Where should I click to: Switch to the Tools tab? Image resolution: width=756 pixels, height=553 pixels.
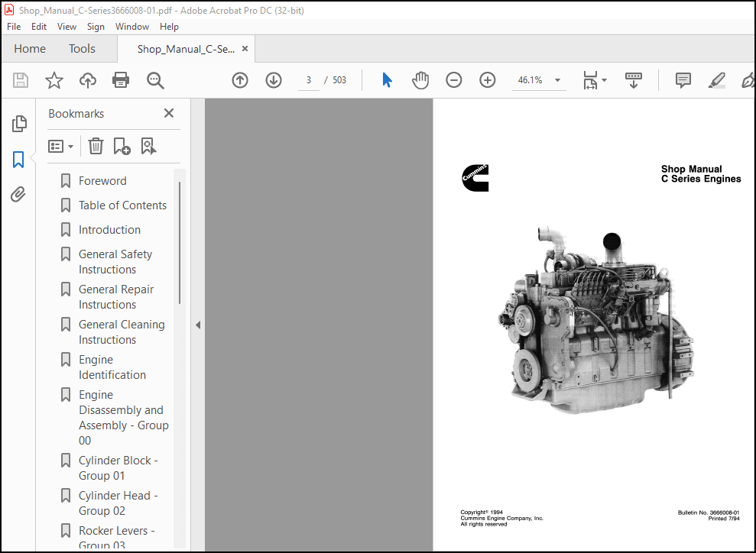pos(82,48)
